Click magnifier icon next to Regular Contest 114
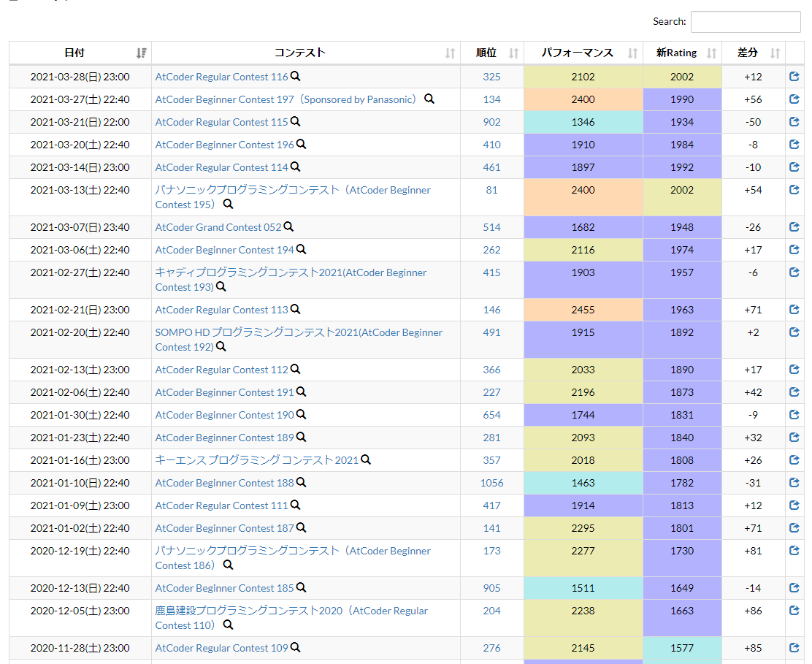Viewport: 812px width, 664px height. 295,167
